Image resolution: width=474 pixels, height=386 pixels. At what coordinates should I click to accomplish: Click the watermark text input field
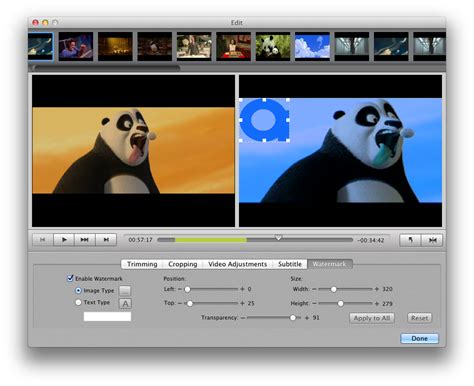coord(107,317)
